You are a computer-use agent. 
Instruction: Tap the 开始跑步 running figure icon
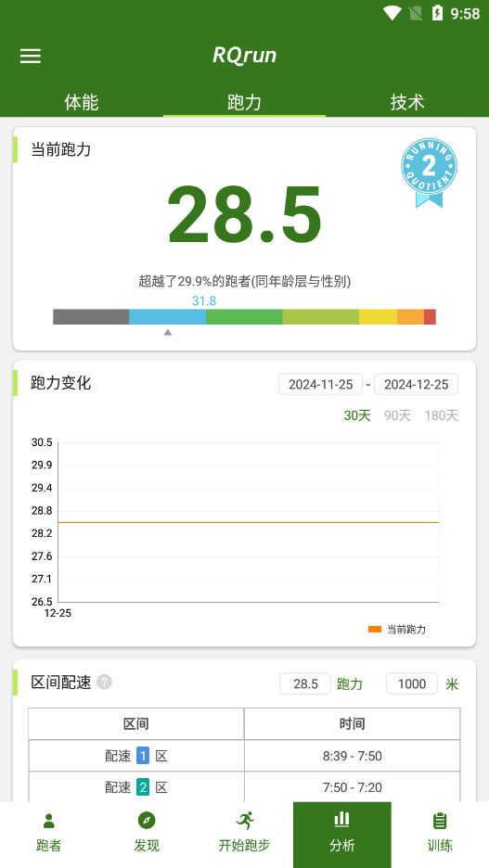(244, 821)
